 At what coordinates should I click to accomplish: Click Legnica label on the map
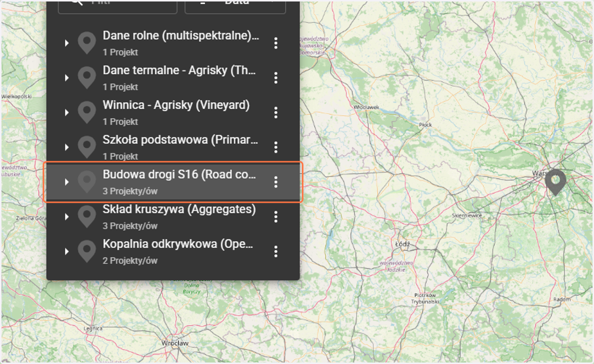(x=93, y=328)
